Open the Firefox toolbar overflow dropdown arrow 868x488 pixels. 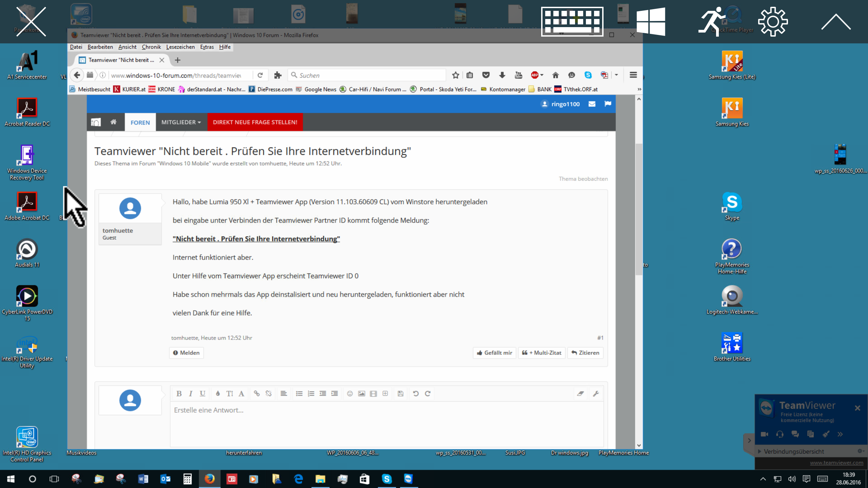click(x=616, y=75)
